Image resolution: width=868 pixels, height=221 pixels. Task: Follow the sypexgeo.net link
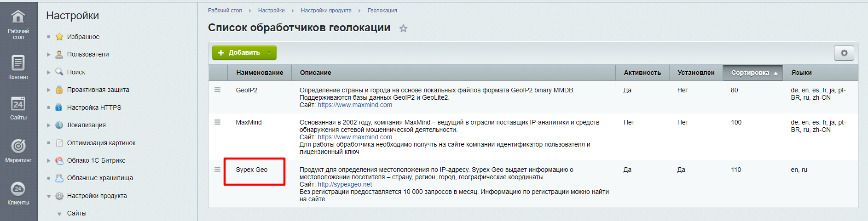[x=345, y=184]
